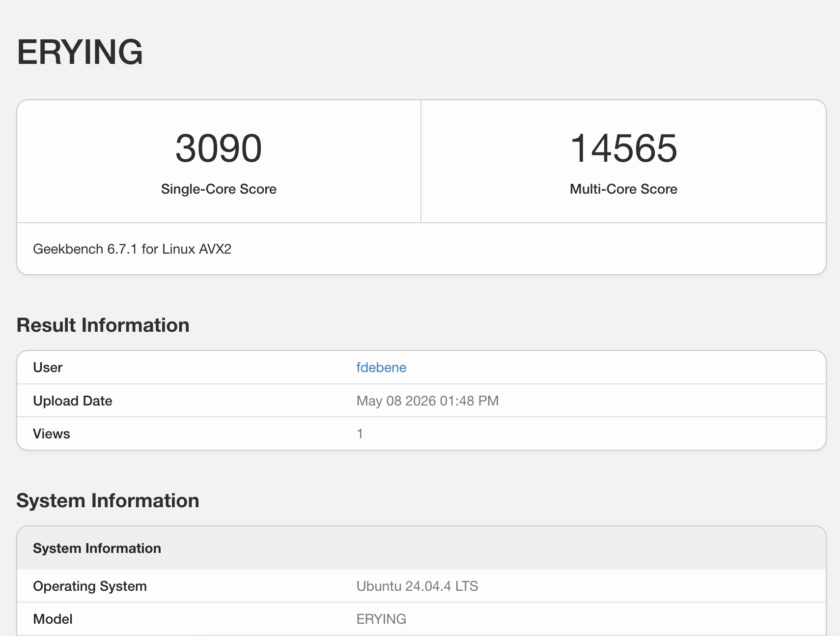Click the Operating System row label
This screenshot has width=840, height=636.
(x=90, y=586)
